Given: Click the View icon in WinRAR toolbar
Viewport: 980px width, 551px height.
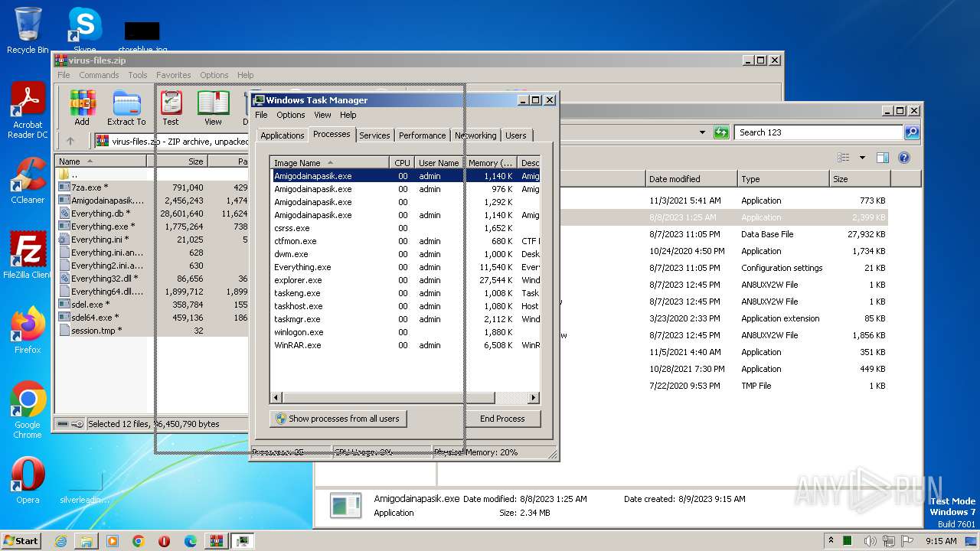Looking at the screenshot, I should (x=213, y=107).
